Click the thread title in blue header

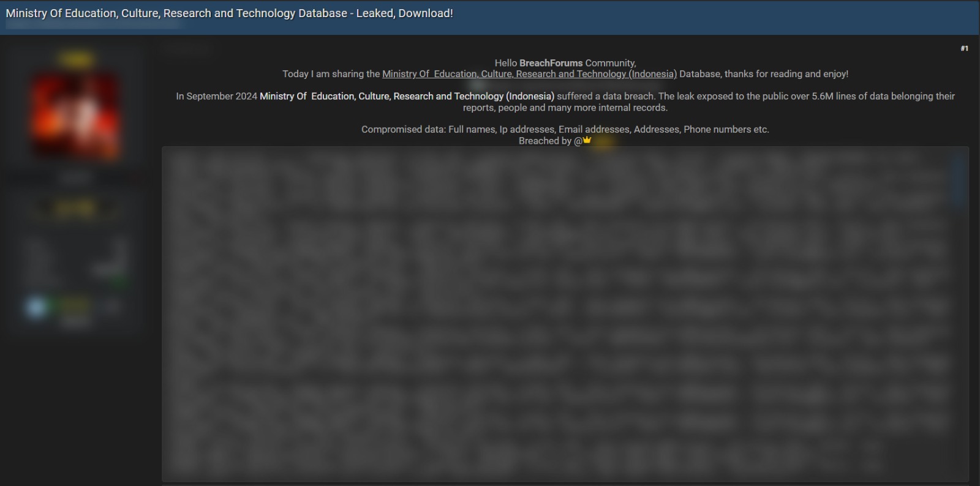[x=229, y=13]
